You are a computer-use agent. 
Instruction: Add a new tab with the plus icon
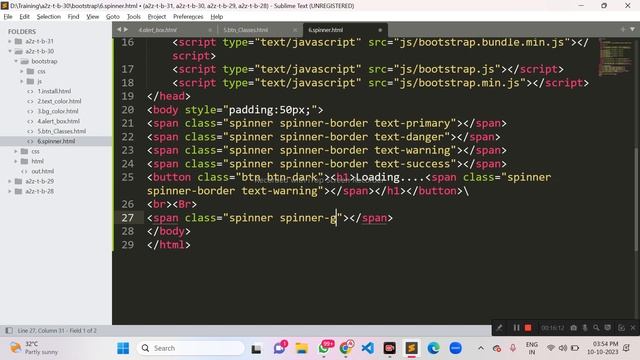point(623,29)
